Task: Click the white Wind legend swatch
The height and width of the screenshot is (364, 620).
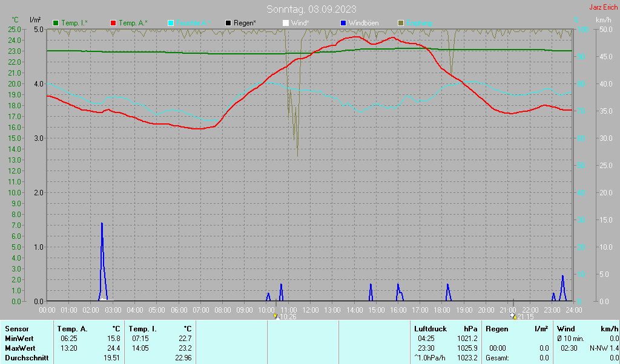Action: 286,24
